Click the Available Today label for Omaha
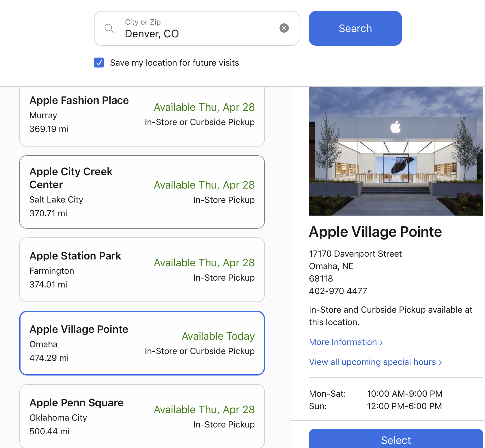The height and width of the screenshot is (448, 485). pos(218,336)
